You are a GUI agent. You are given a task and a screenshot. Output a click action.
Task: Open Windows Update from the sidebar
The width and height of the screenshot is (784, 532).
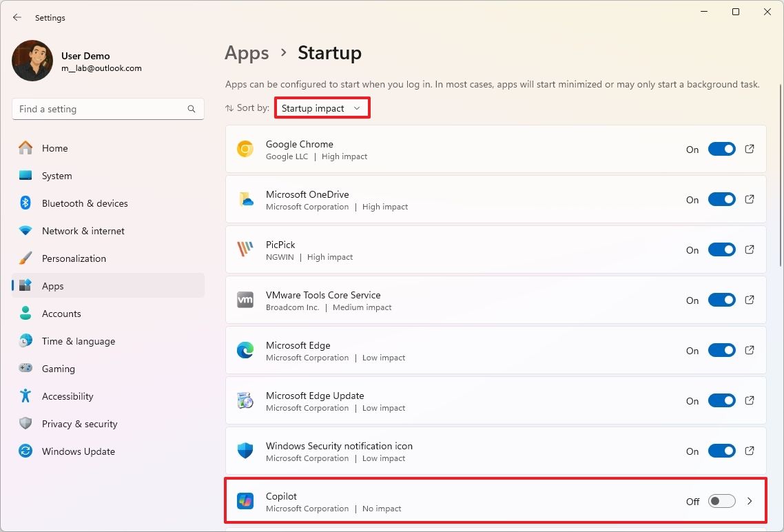pyautogui.click(x=78, y=451)
